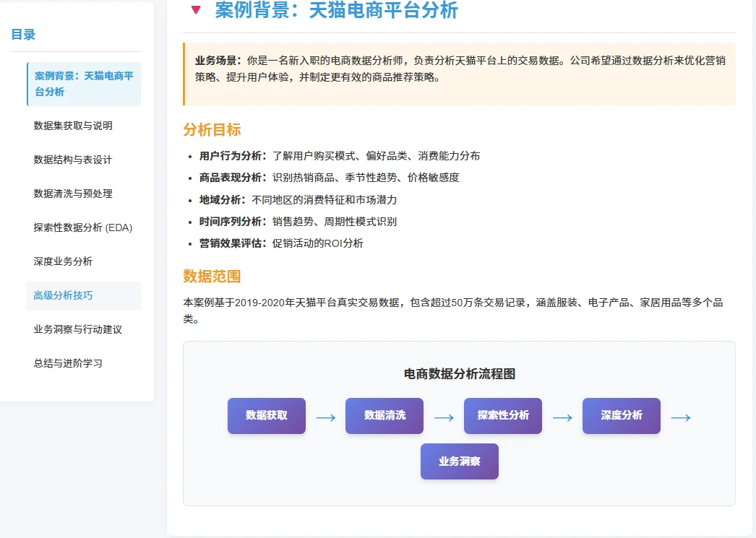Select the 业务洞察 flowchart node
The image size is (756, 538).
pos(459,461)
